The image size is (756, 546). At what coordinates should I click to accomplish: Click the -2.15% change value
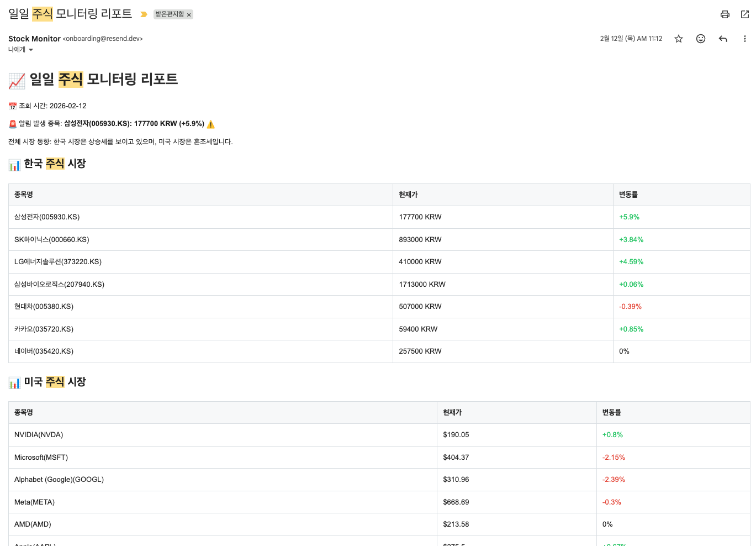coord(614,458)
